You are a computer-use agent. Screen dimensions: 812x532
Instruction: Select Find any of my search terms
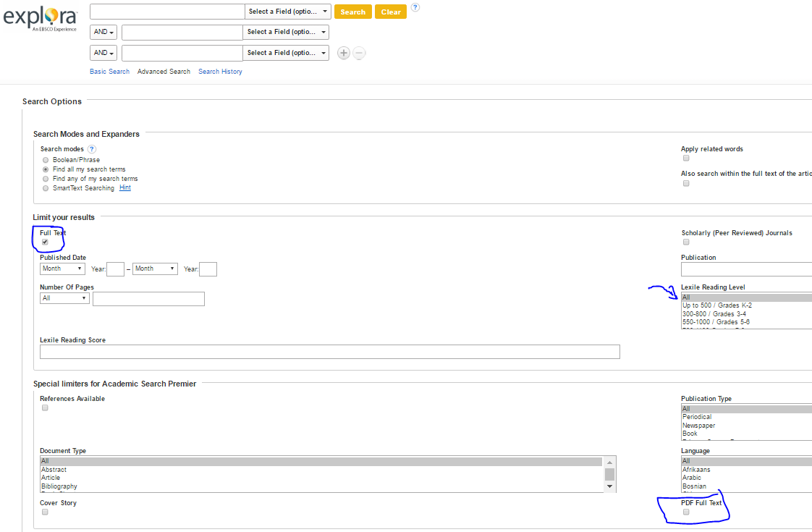46,179
